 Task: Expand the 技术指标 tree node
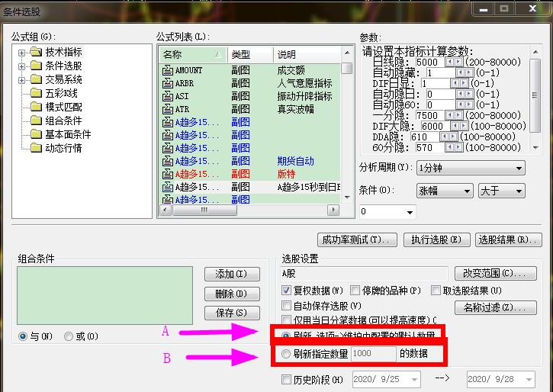22,53
